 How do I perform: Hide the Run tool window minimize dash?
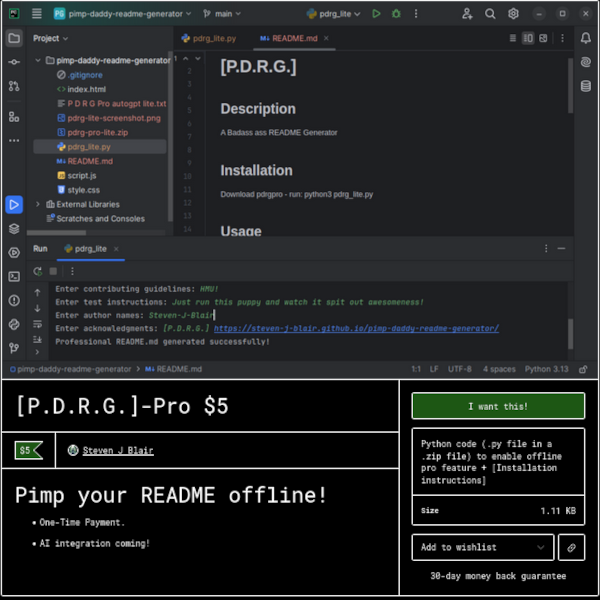tap(561, 249)
